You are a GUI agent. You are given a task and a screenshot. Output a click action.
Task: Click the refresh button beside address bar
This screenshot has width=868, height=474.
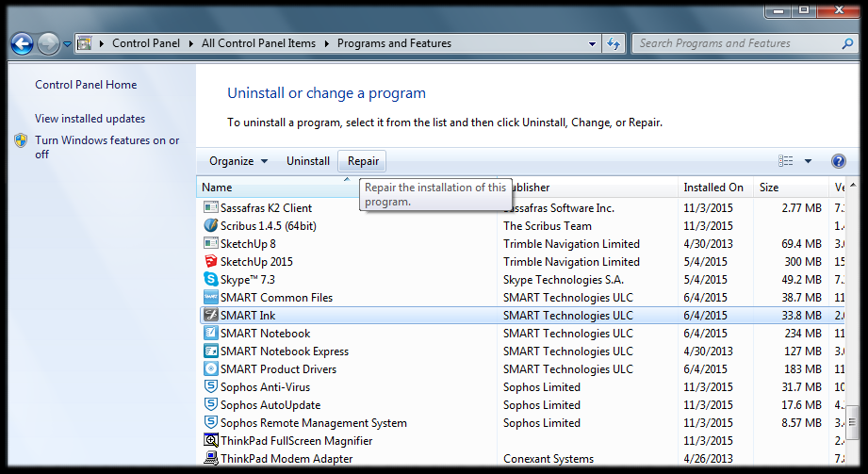614,43
